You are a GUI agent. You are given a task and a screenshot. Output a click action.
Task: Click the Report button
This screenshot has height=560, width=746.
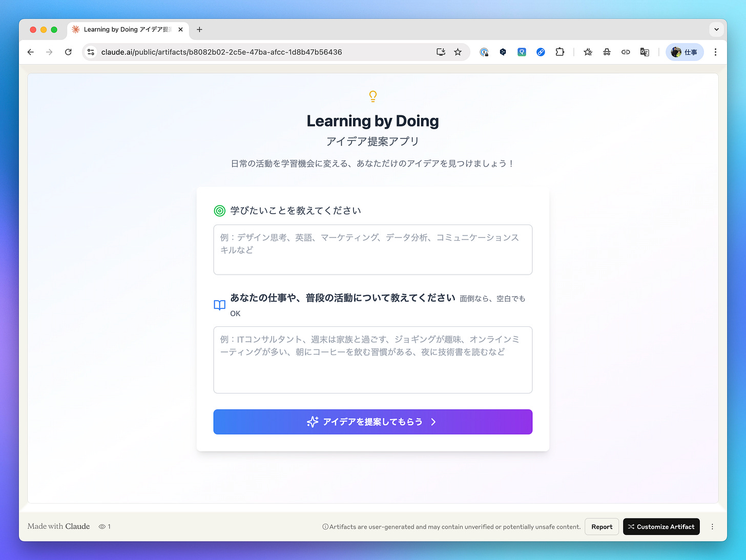click(x=602, y=527)
